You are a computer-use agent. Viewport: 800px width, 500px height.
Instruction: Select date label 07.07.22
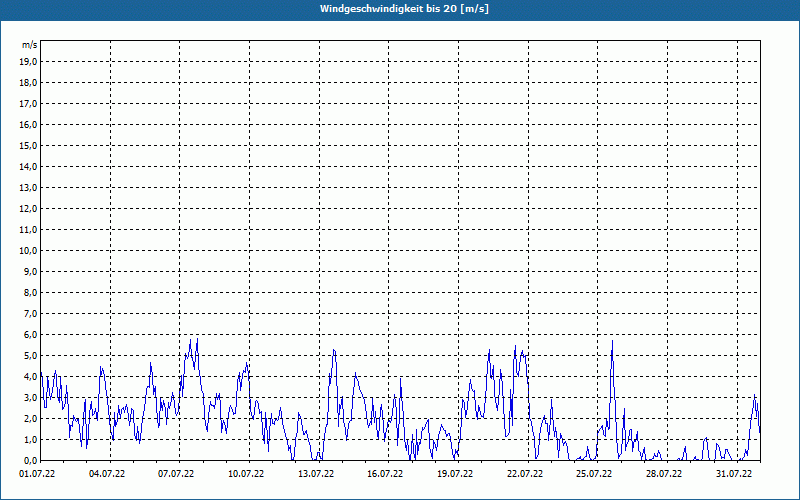click(176, 474)
